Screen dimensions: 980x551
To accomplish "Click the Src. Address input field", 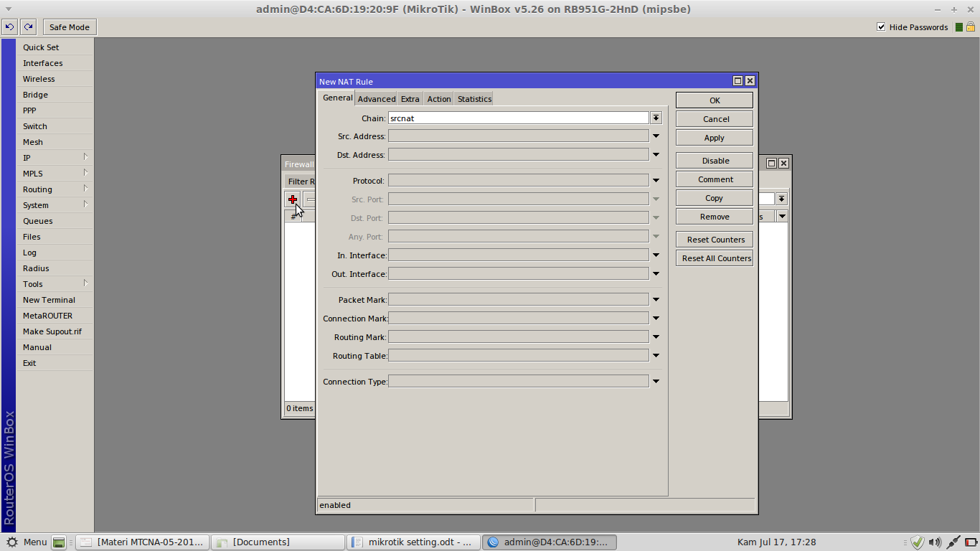I will (x=519, y=136).
